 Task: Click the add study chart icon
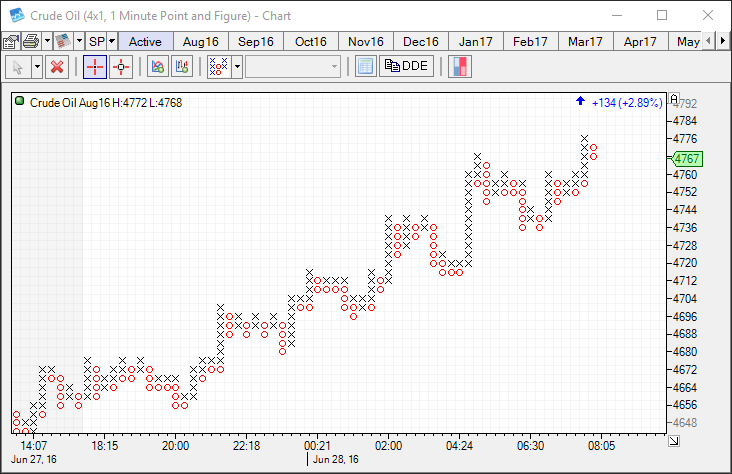157,67
